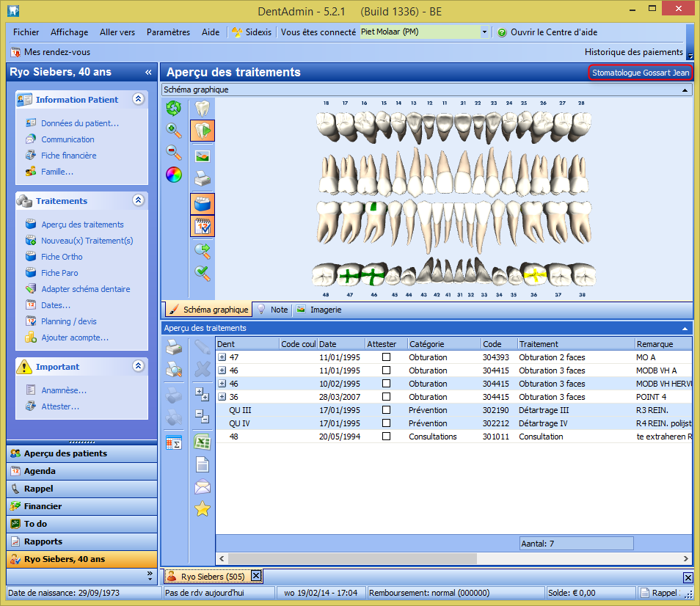Export treatments with the Excel icon
The width and height of the screenshot is (700, 606).
tap(202, 442)
